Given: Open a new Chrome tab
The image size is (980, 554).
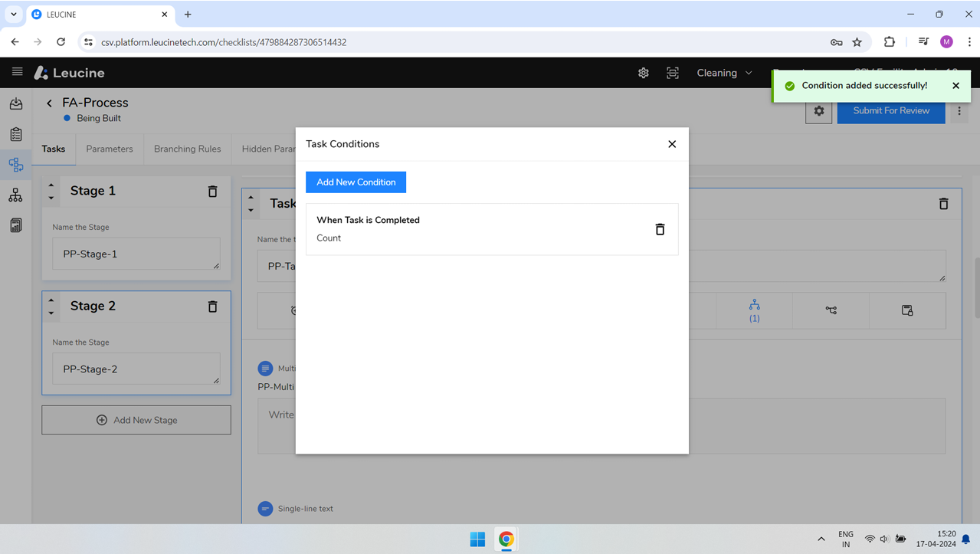Looking at the screenshot, I should [188, 15].
